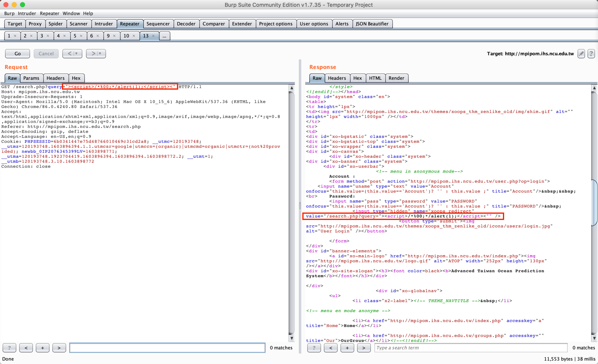Send the request with the Go button
Image resolution: width=598 pixels, height=364 pixels.
17,54
